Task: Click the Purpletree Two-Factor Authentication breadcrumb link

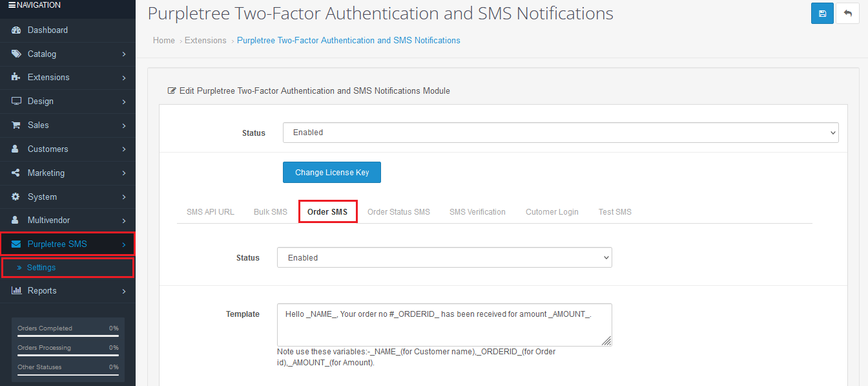Action: point(349,41)
